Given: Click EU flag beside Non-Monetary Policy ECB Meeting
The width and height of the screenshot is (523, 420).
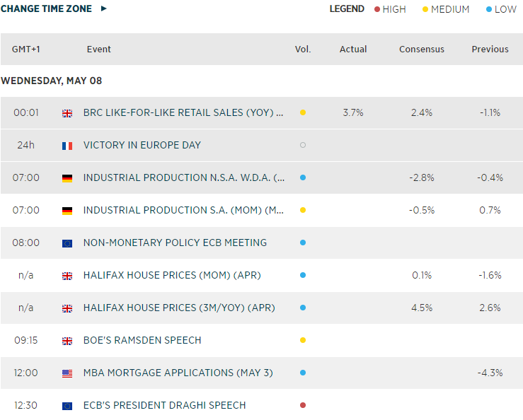Looking at the screenshot, I should (x=67, y=243).
